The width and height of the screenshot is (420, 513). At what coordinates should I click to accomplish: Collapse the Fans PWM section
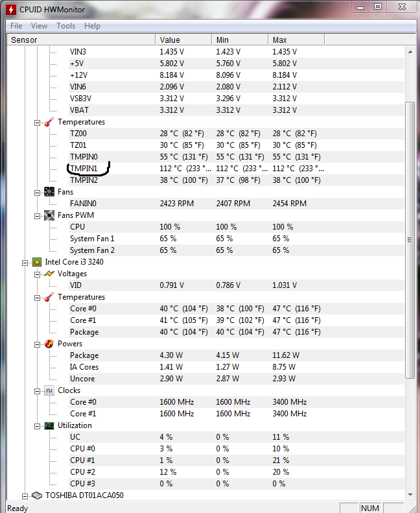click(x=37, y=216)
